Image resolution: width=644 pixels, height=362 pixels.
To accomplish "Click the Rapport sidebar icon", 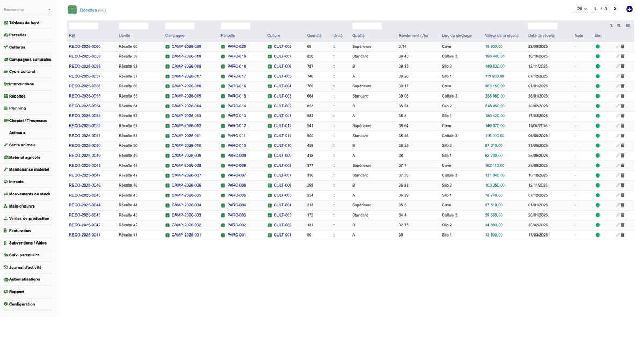I will point(6,292).
